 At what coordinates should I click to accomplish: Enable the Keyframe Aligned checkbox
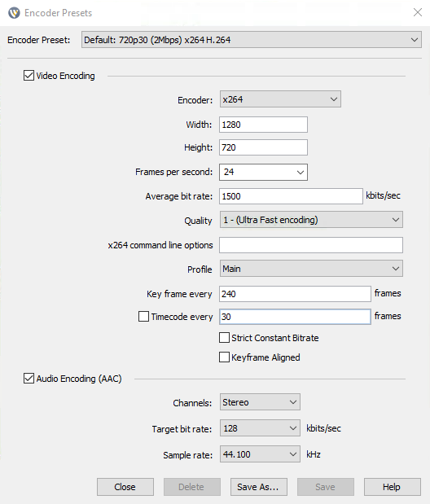click(224, 357)
